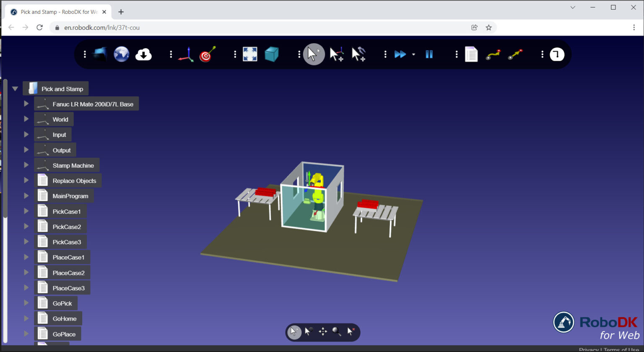
Task: Click the cloud download icon
Action: (x=143, y=54)
